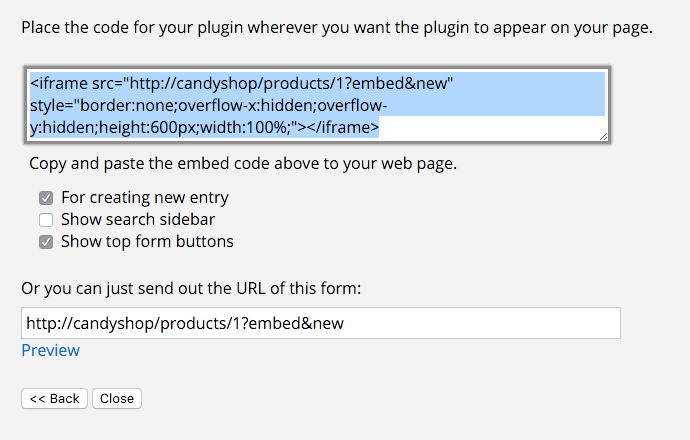Image resolution: width=690 pixels, height=440 pixels.
Task: Click the form URL input field
Action: (x=320, y=323)
